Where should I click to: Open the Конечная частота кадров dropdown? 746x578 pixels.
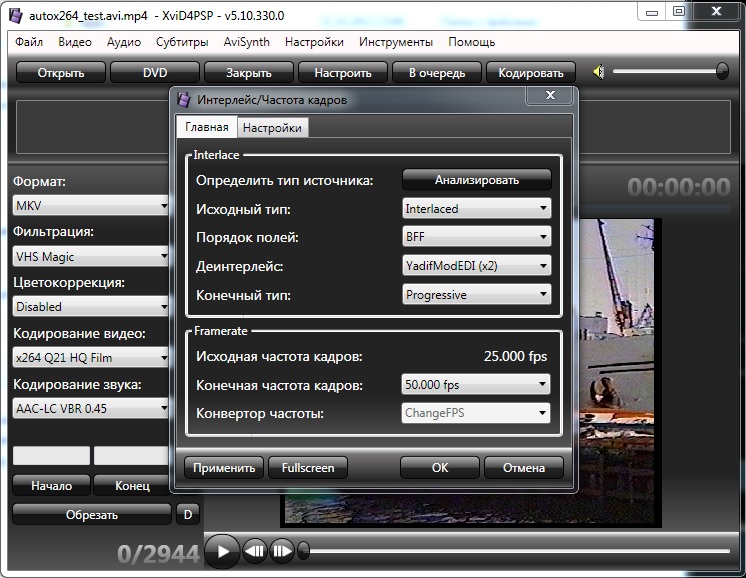476,384
